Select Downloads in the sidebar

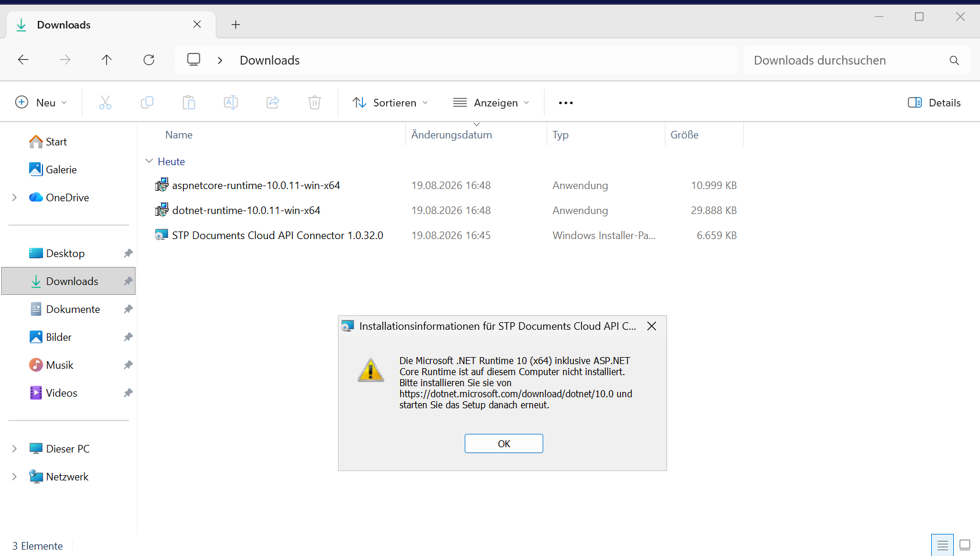69,281
